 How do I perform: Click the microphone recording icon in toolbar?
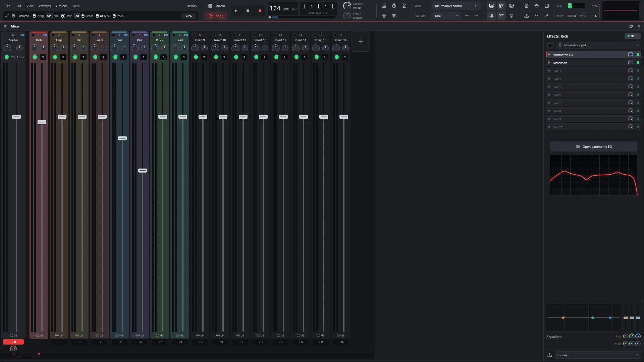384,16
